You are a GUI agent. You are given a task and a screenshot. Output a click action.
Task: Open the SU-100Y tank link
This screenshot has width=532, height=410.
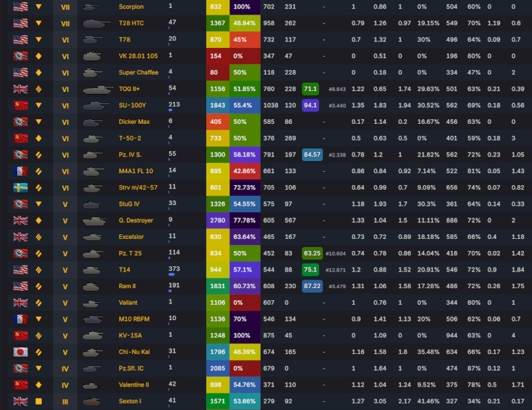click(132, 105)
